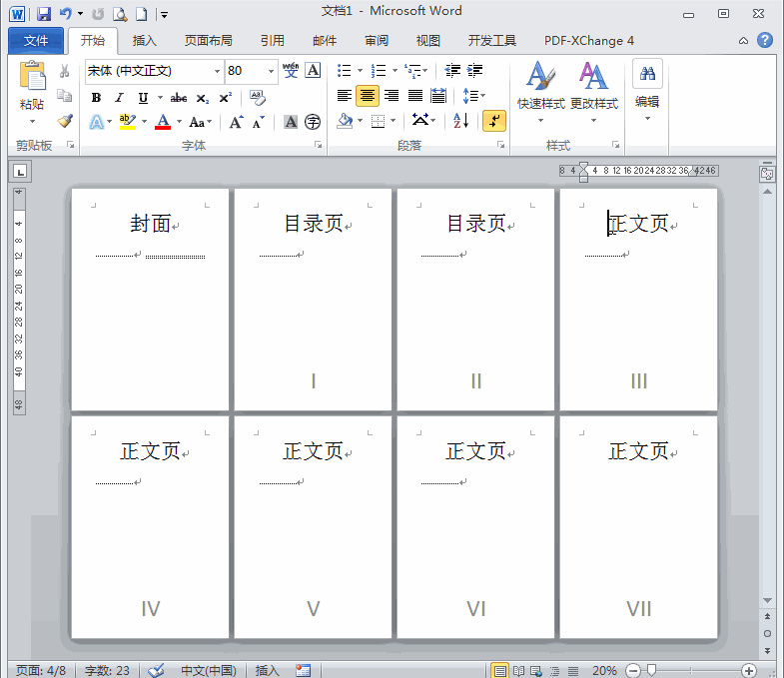Image resolution: width=784 pixels, height=678 pixels.
Task: Click the ruler toggle icon above scrollbar
Action: point(767,174)
